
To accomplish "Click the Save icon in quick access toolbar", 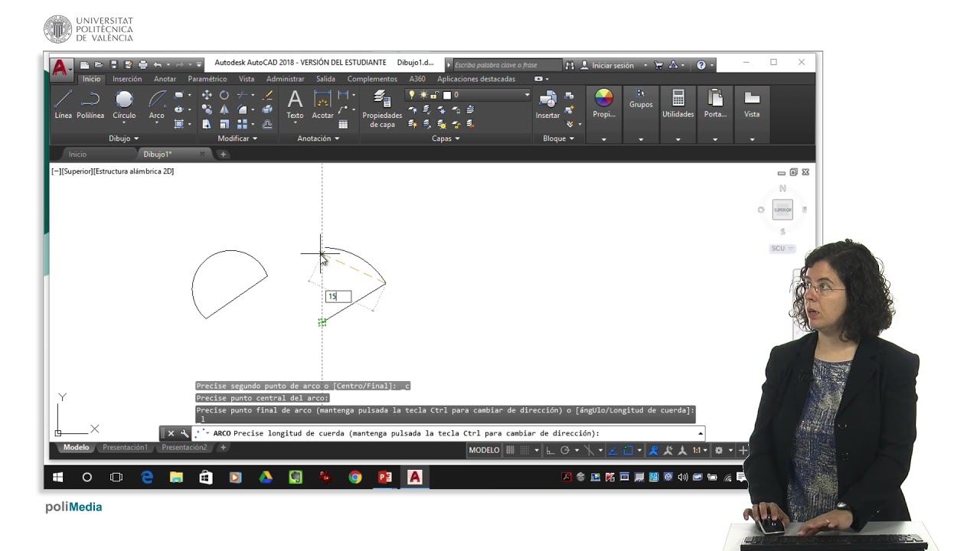I will [x=113, y=65].
